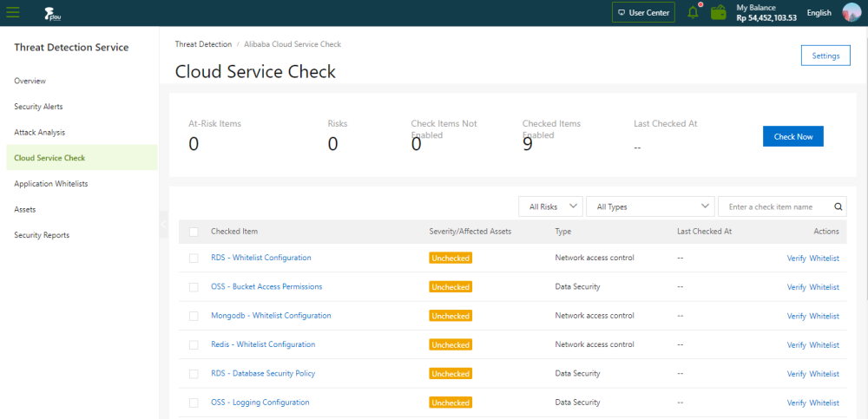Open Application Whitelists in sidebar
The width and height of the screenshot is (868, 419).
pos(51,184)
